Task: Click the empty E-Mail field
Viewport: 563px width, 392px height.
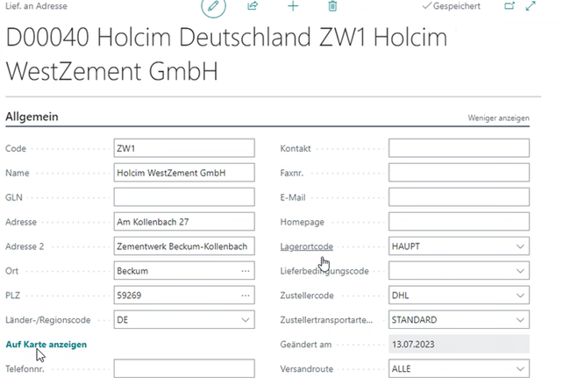Action: [x=459, y=197]
